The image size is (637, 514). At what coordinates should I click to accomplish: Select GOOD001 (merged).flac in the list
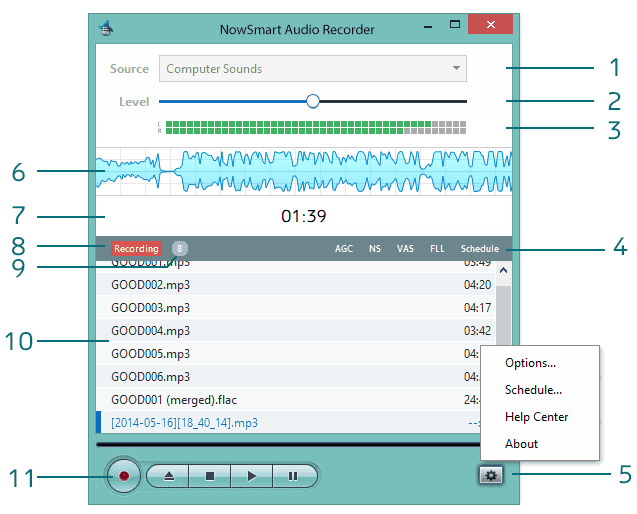(x=288, y=400)
